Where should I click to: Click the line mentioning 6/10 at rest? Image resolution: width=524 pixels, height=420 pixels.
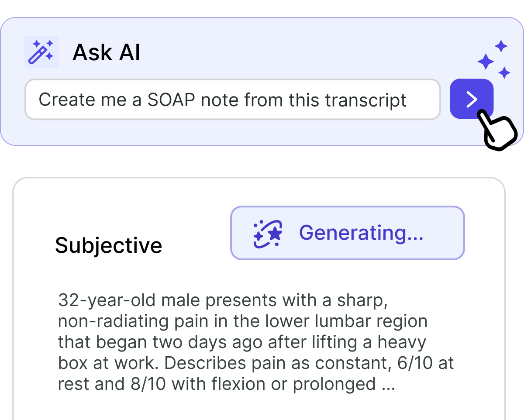256,363
